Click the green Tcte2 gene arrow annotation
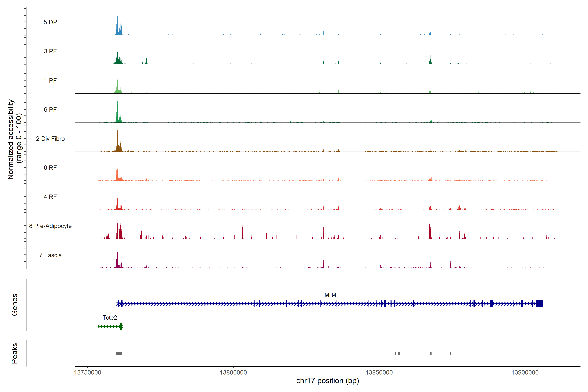This screenshot has height=392, width=588. point(110,327)
